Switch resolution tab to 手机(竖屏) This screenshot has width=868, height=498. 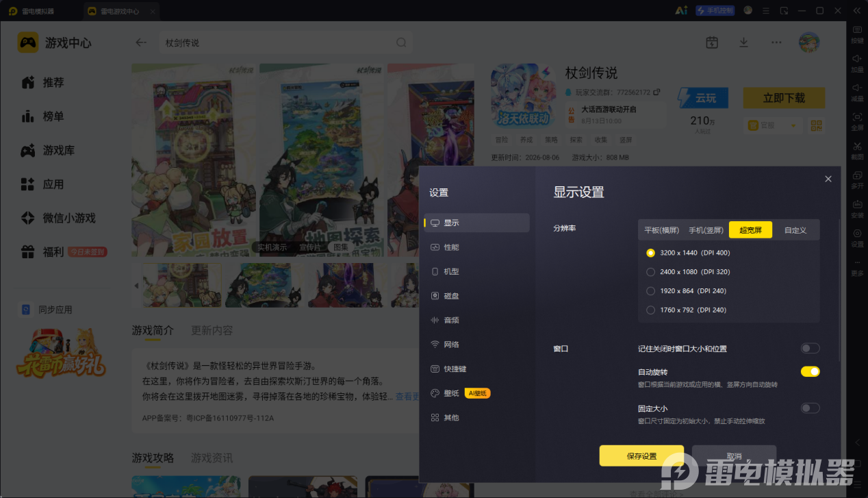click(x=706, y=230)
